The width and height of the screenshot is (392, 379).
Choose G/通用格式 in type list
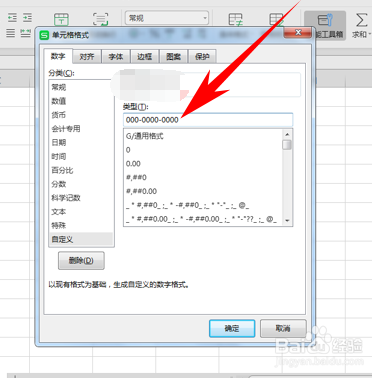pos(203,136)
